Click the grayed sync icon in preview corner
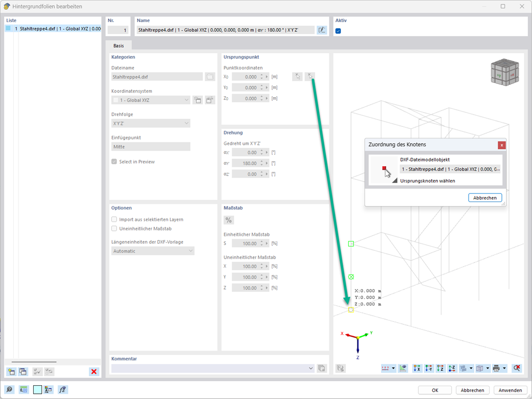532x399 pixels. click(x=341, y=368)
